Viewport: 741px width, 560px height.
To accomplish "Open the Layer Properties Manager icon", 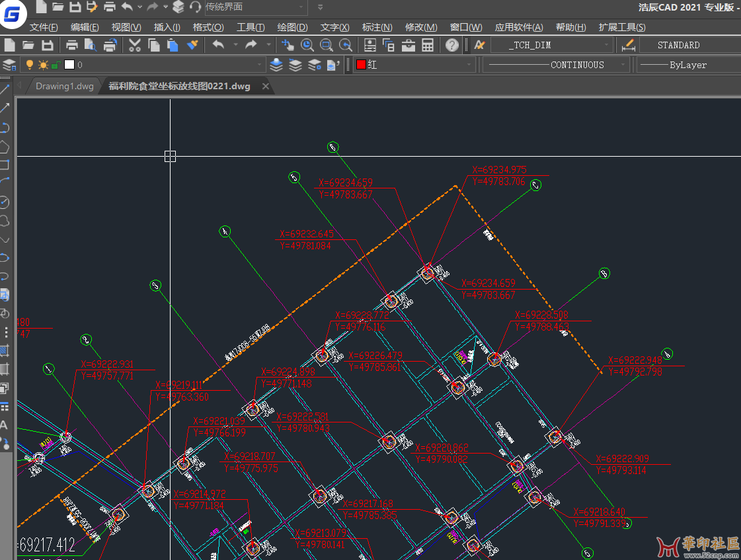I will (9, 65).
